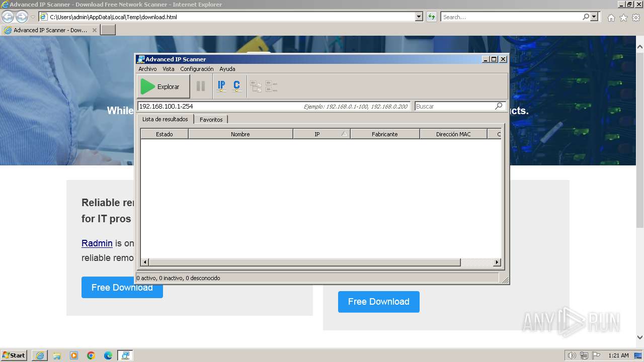644x362 pixels.
Task: Switch to Favoritos tab
Action: [211, 120]
